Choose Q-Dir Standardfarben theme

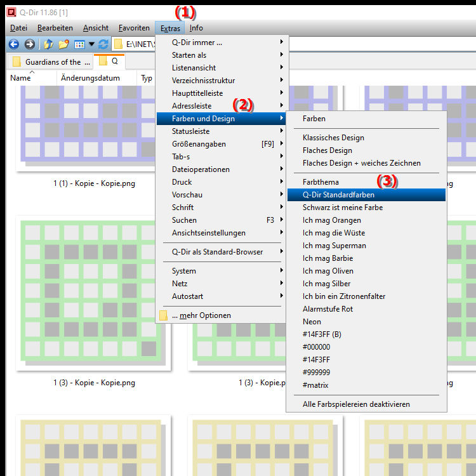coord(366,195)
